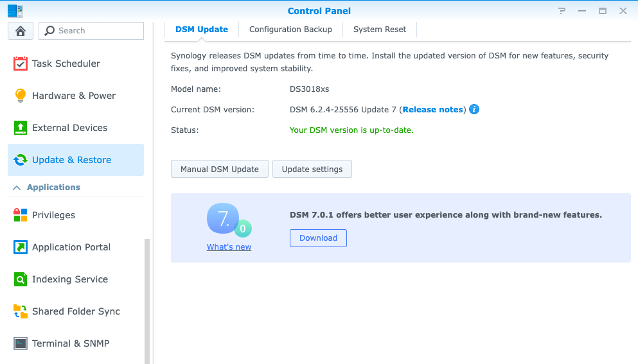Click the 'Status:' label

tap(185, 130)
